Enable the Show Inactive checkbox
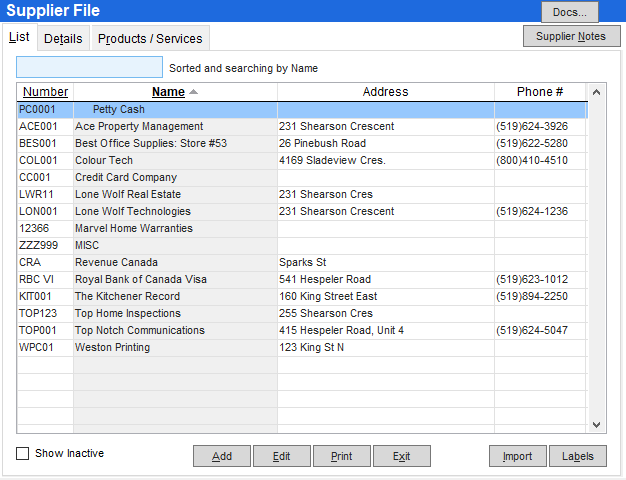This screenshot has height=480, width=626. click(23, 454)
